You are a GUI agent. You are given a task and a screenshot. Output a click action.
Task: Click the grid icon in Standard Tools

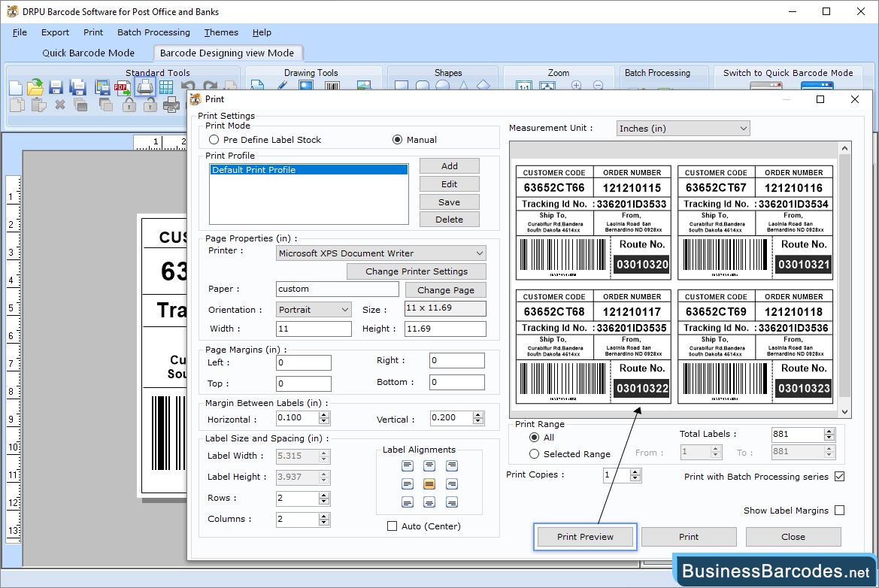(166, 87)
